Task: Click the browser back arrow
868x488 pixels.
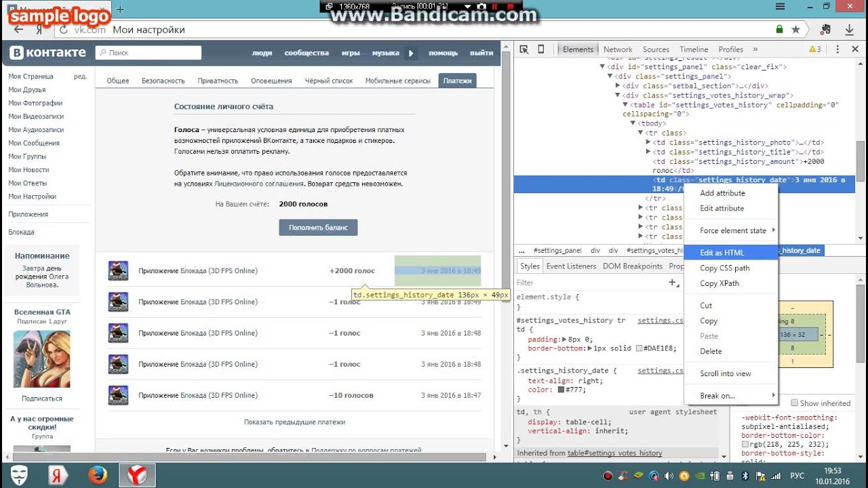Action: click(x=18, y=30)
